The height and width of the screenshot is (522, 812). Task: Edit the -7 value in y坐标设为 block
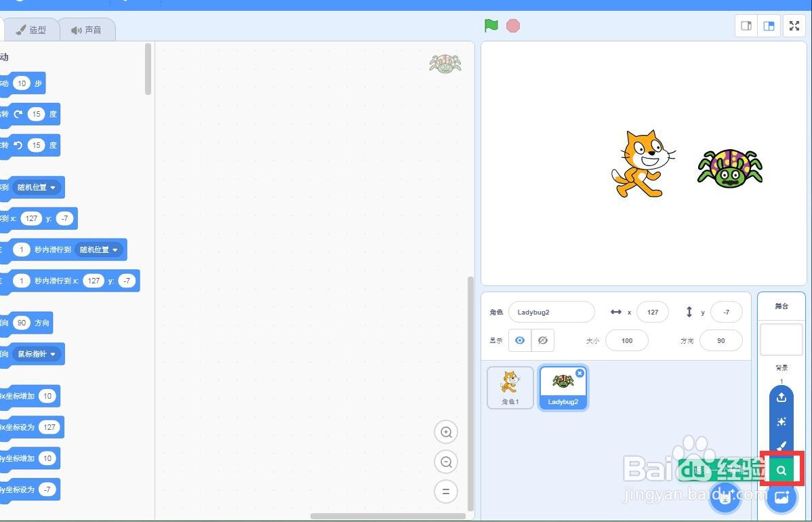pos(47,489)
